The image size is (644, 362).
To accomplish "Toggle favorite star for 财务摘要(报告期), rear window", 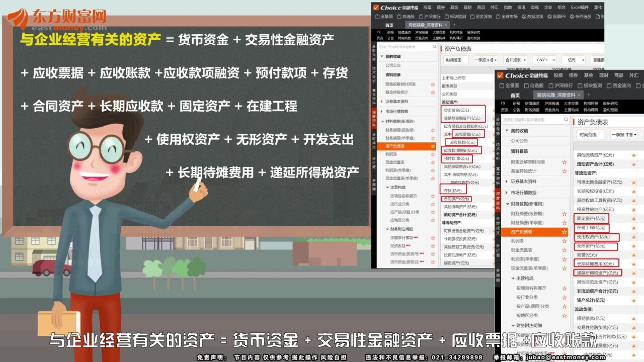I will pyautogui.click(x=433, y=130).
